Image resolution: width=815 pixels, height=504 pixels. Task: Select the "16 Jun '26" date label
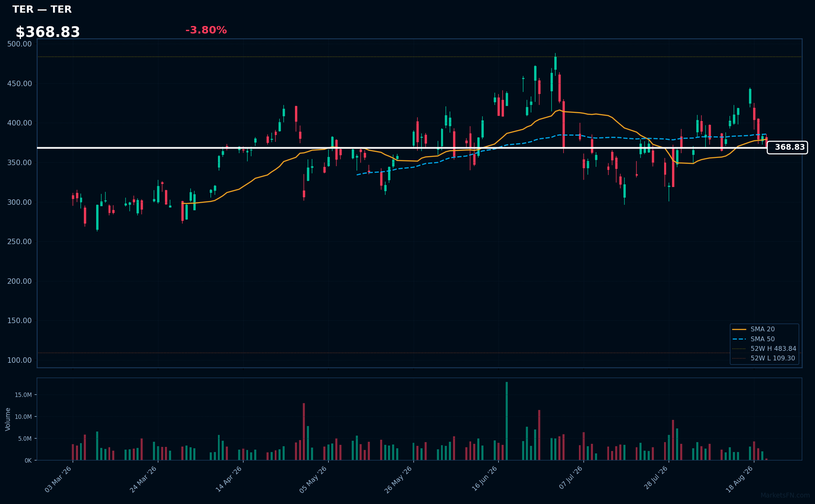(484, 479)
